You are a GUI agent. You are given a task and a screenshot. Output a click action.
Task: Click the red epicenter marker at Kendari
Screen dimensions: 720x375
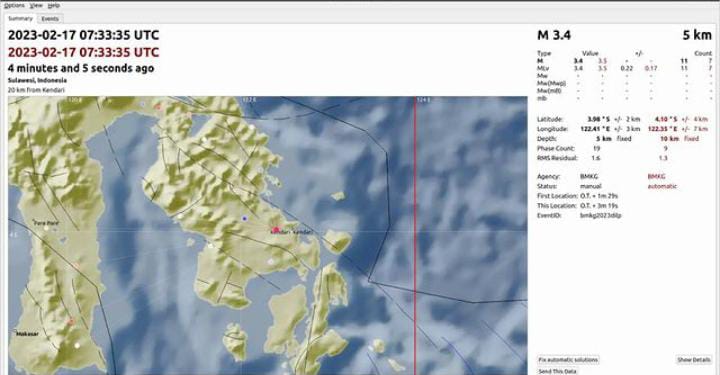click(x=276, y=229)
